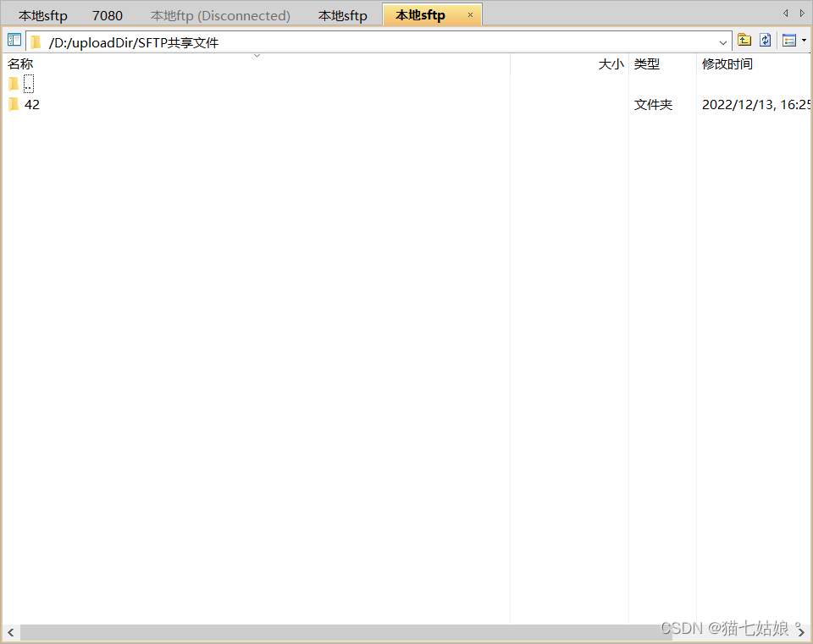This screenshot has height=644, width=813.
Task: Switch to the 7080 tab
Action: coord(108,16)
